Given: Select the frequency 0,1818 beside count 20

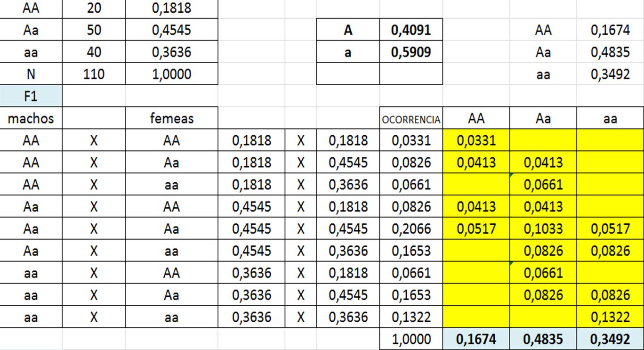Looking at the screenshot, I should click(x=172, y=8).
